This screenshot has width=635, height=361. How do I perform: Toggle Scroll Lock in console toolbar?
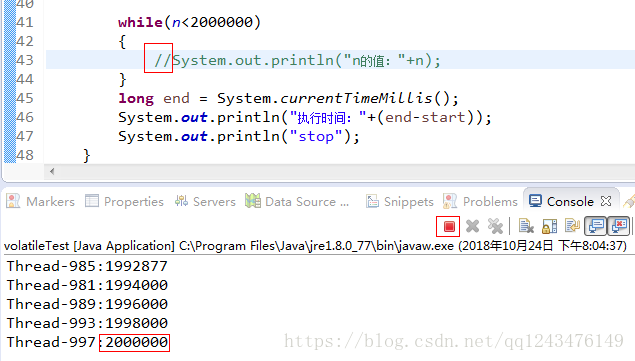(x=550, y=226)
